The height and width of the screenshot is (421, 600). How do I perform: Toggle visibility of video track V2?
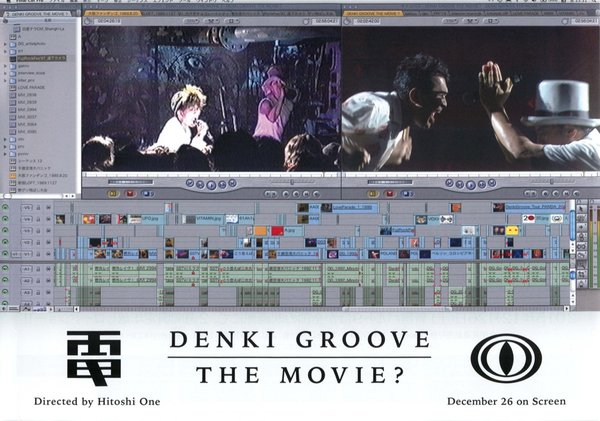(x=5, y=242)
